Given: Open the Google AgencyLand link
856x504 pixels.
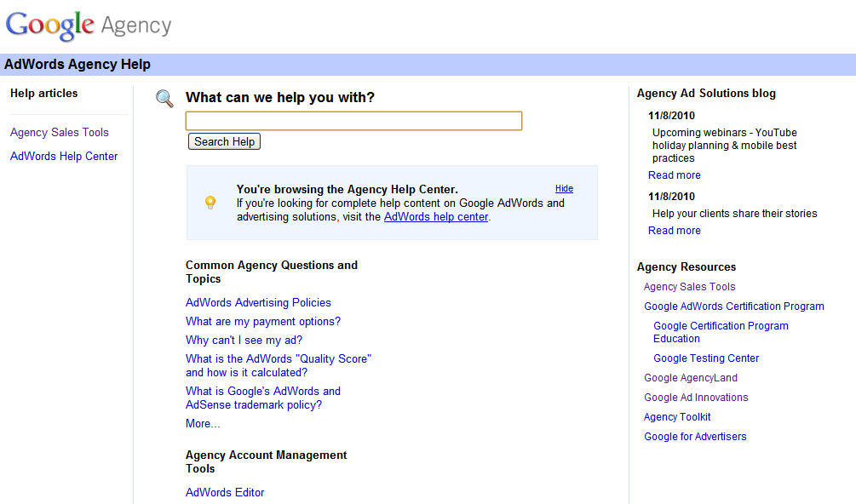Looking at the screenshot, I should pos(691,378).
